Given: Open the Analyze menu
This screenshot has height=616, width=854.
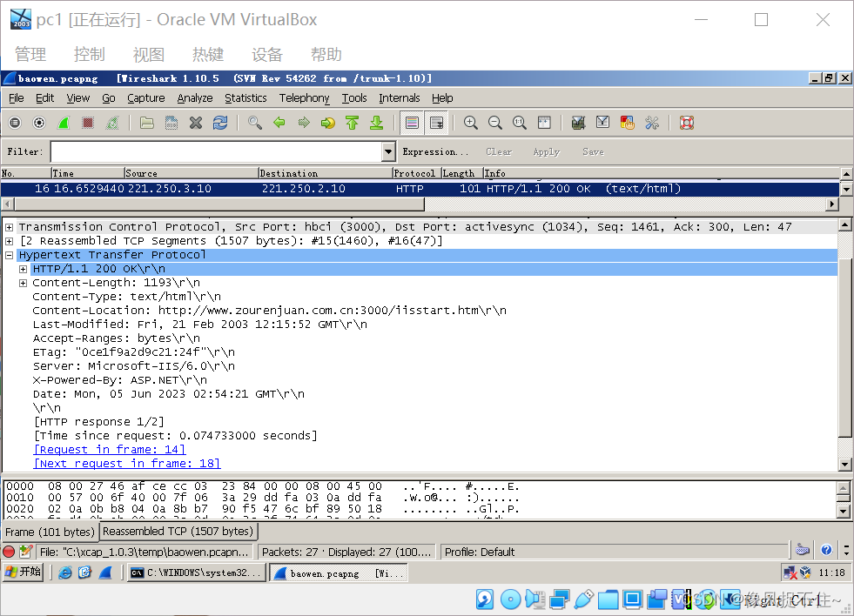Looking at the screenshot, I should click(x=195, y=98).
